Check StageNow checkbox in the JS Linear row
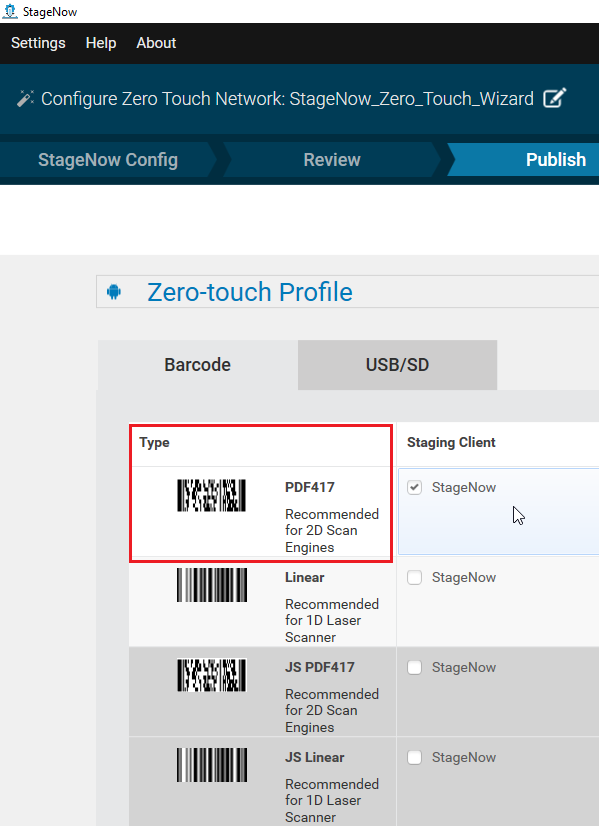Viewport: 599px width, 826px height. tap(415, 758)
